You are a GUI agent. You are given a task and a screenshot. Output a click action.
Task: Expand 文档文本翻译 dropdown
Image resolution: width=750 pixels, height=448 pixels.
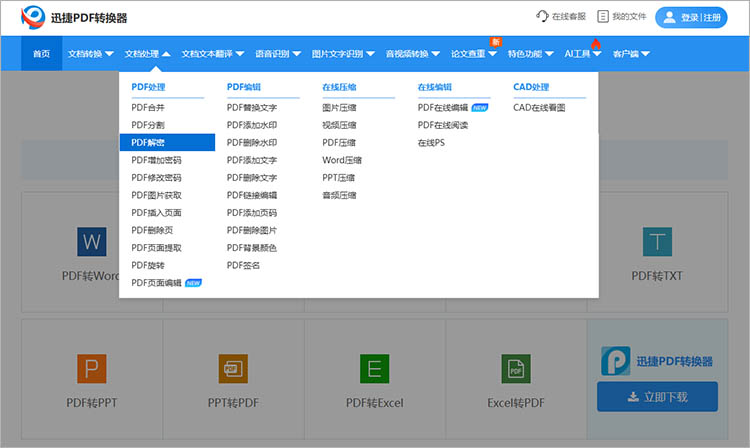(x=213, y=54)
